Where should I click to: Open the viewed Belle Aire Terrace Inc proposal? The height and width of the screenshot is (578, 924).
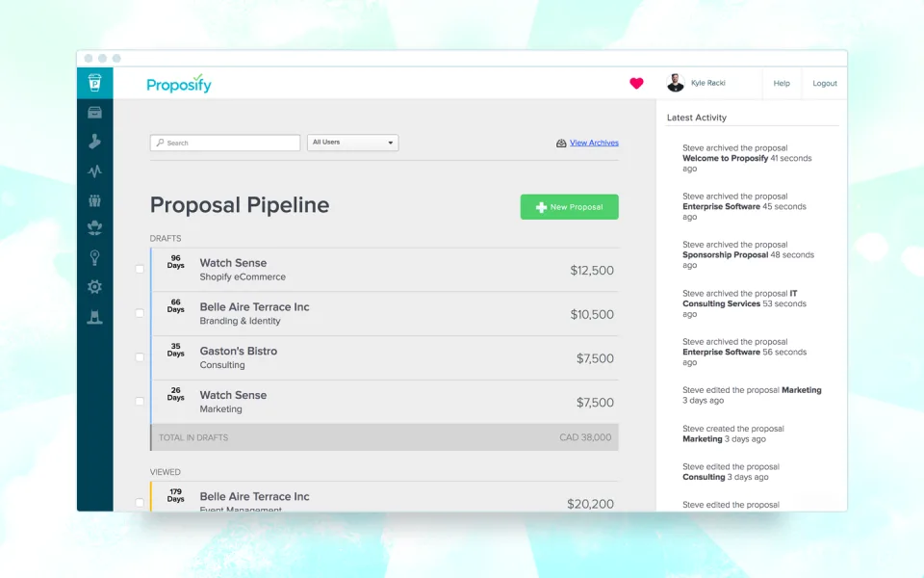pyautogui.click(x=385, y=497)
